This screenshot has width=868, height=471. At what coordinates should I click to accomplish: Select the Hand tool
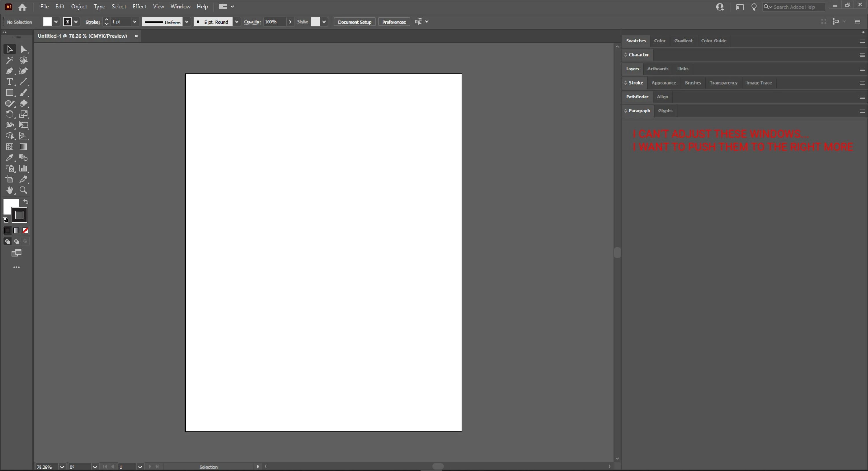pos(10,190)
